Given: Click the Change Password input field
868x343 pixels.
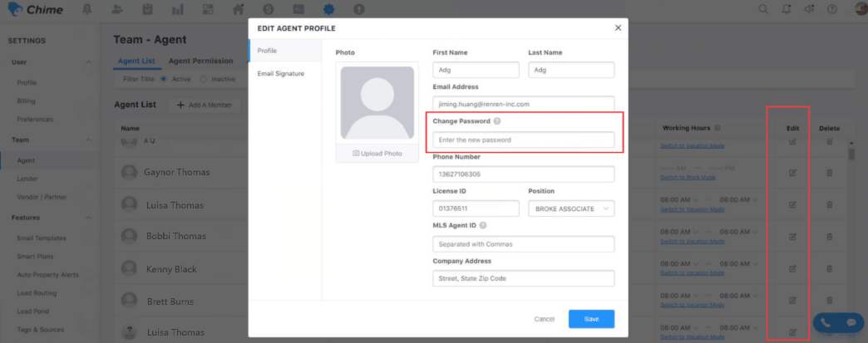Looking at the screenshot, I should 523,140.
